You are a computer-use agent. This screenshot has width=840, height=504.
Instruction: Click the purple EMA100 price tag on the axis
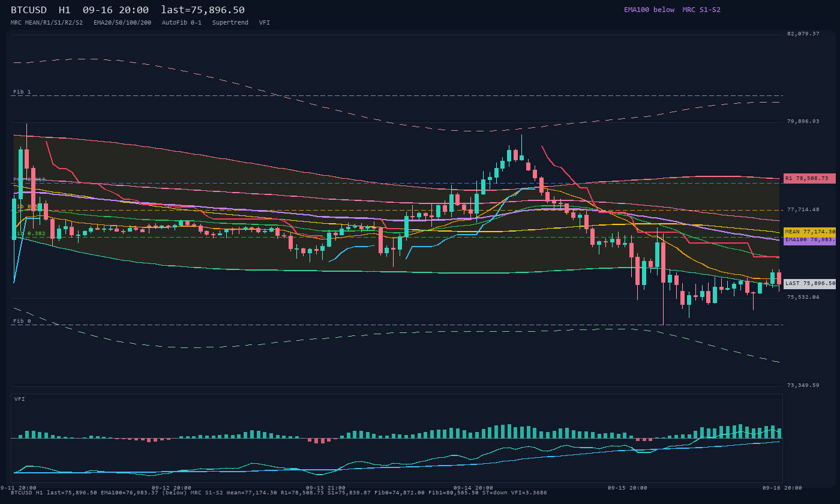tap(809, 240)
